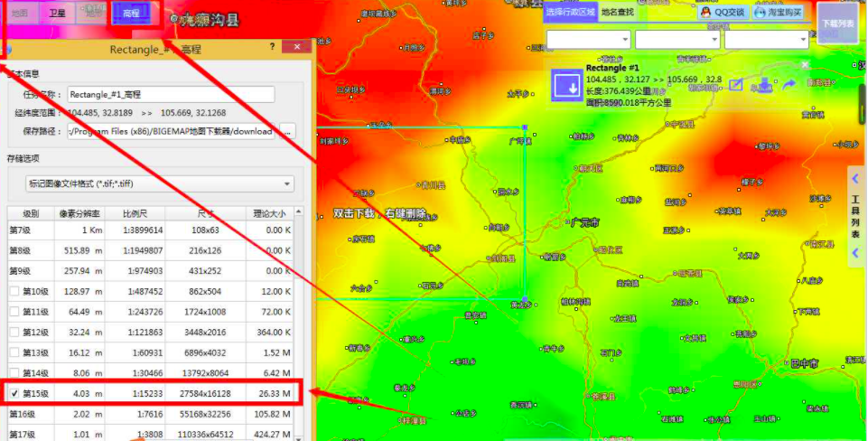The height and width of the screenshot is (441, 868).
Task: Click the dialog help question mark
Action: (272, 47)
